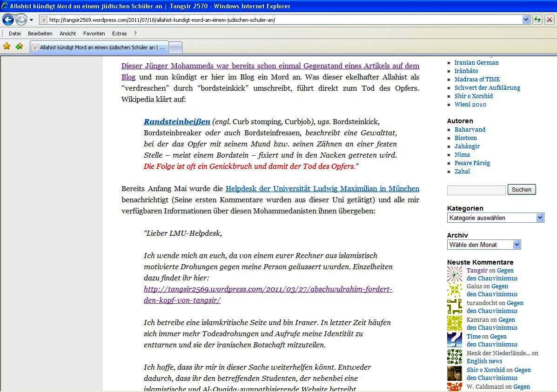557x392 pixels.
Task: Open a new blank tab
Action: [175, 47]
